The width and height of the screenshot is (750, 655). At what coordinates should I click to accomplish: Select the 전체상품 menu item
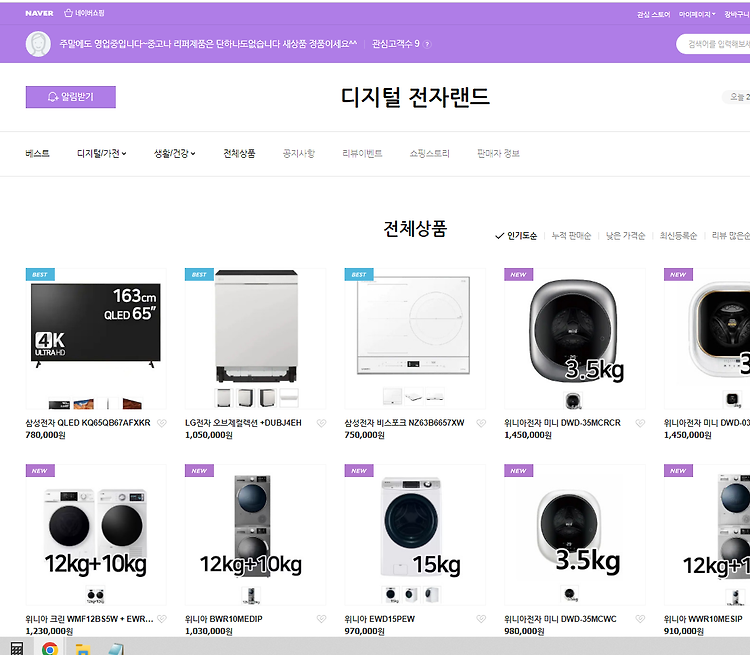239,154
